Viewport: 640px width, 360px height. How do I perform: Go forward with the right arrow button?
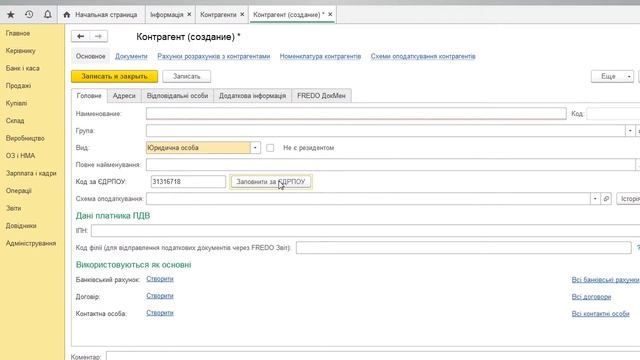click(98, 36)
